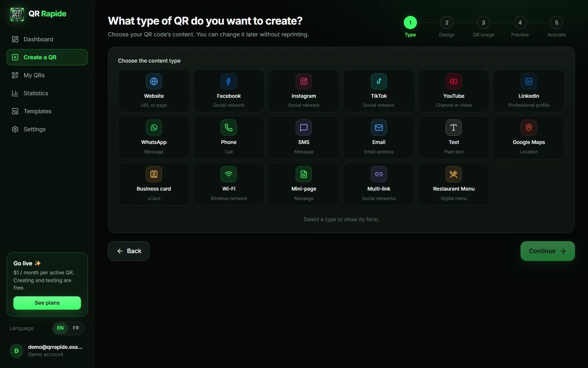Click the 'Go live' heading

click(x=27, y=263)
